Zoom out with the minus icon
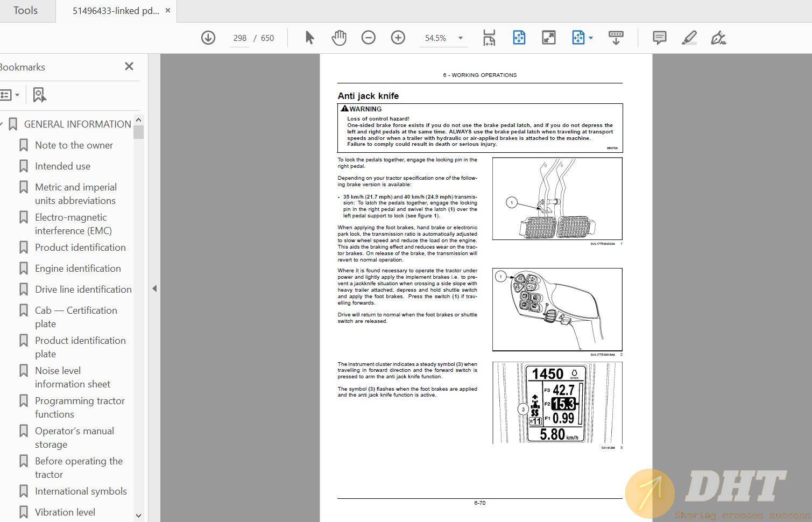Screen dimensions: 812x522 click(x=369, y=38)
